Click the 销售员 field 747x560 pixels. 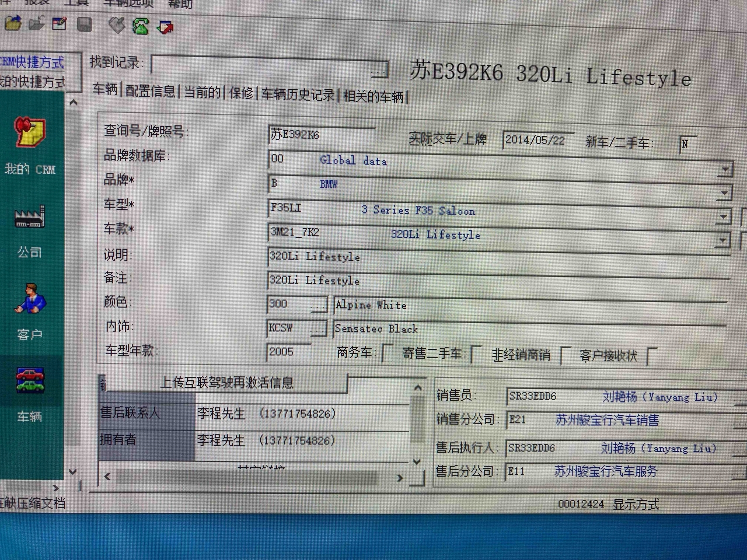click(626, 397)
